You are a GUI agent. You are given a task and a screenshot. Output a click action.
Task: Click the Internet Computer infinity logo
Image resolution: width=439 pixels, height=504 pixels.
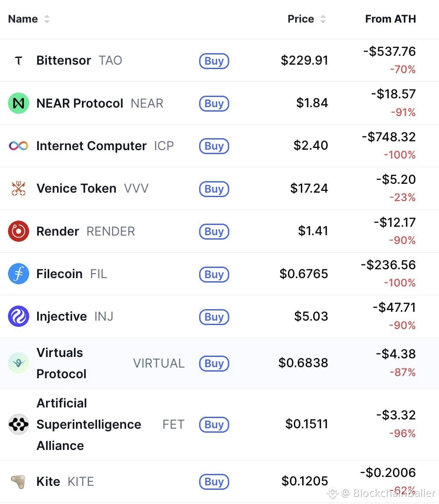click(x=19, y=146)
